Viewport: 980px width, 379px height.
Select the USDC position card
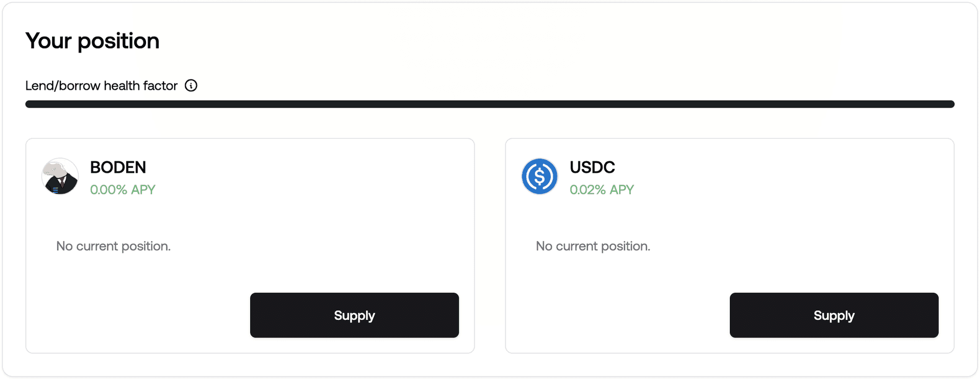pos(730,246)
